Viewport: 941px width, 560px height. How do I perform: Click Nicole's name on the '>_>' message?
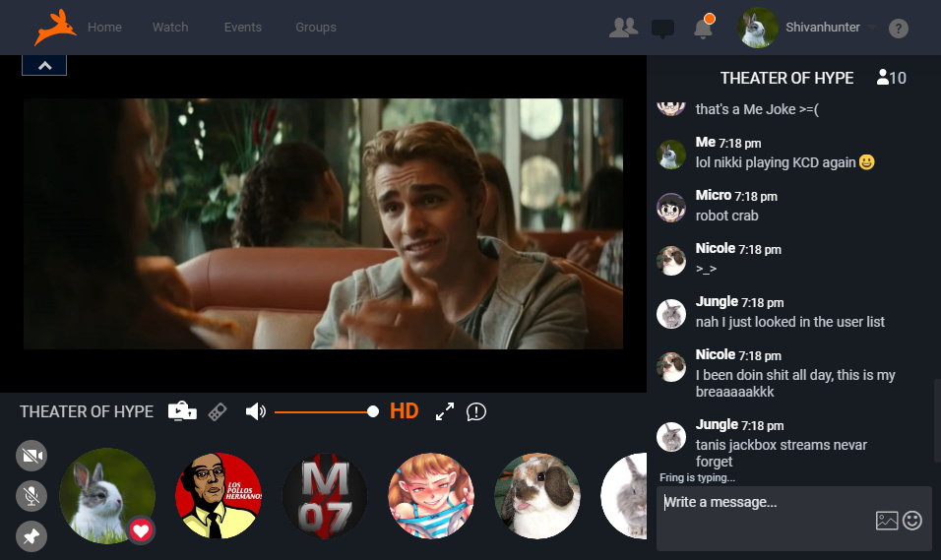[x=715, y=248]
